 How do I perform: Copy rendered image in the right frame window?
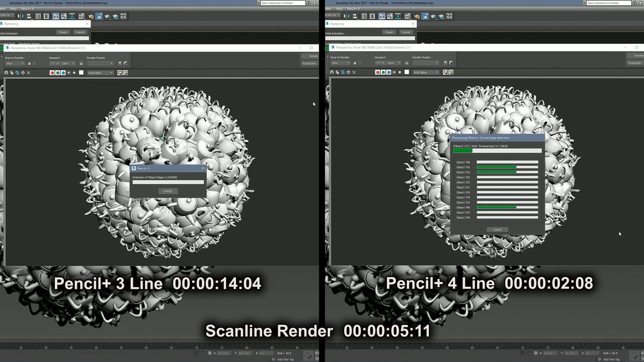click(x=337, y=72)
